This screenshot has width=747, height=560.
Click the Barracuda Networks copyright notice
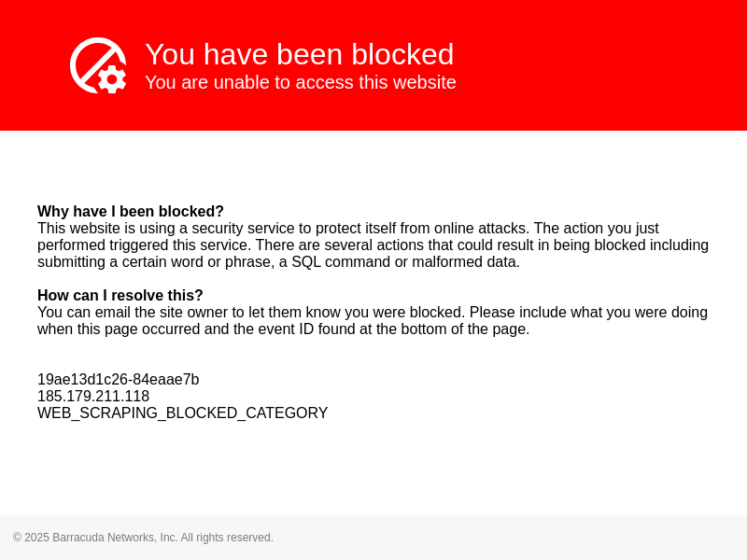click(x=143, y=538)
